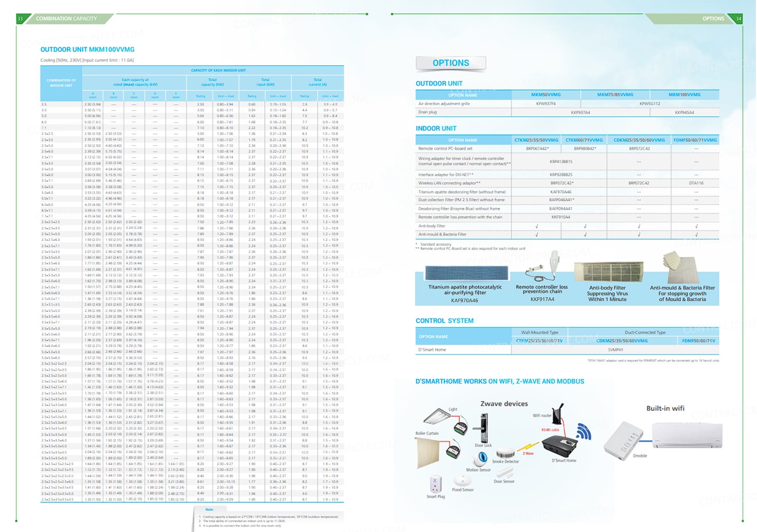
Task: Click the Door Sensor device image
Action: [x=505, y=473]
